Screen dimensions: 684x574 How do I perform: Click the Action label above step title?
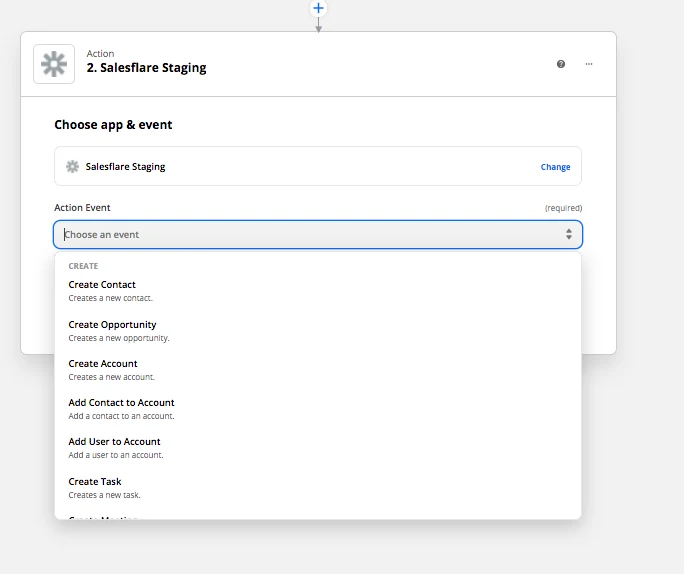[x=100, y=54]
